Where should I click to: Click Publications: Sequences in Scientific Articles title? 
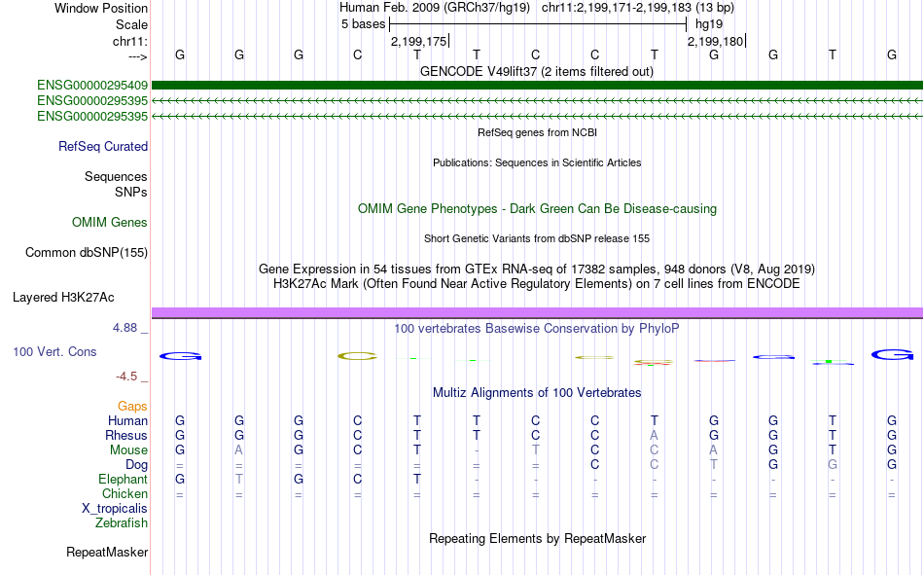click(x=536, y=162)
